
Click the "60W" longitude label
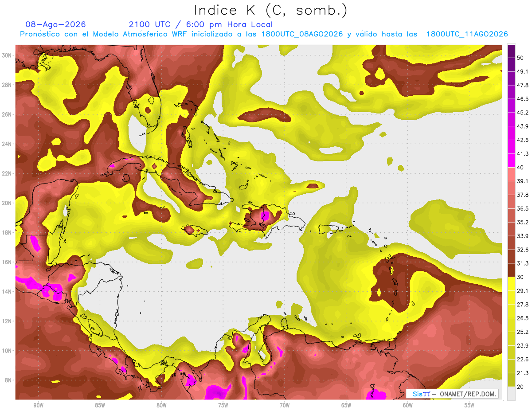tap(407, 406)
